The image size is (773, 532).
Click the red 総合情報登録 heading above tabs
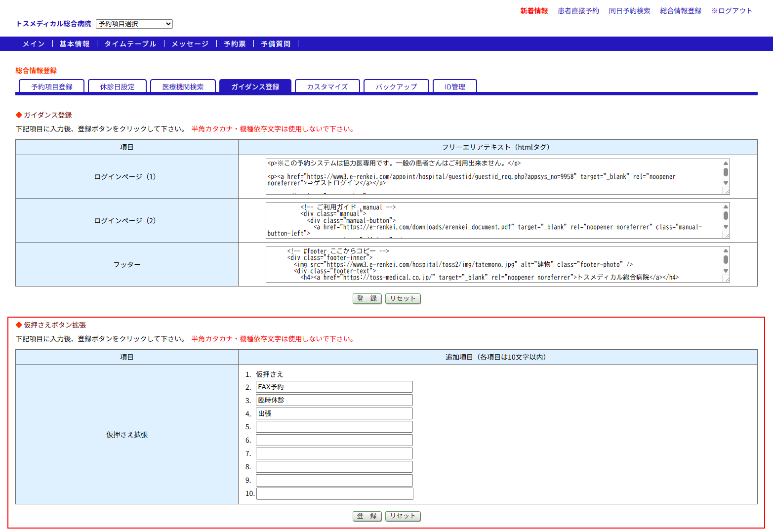click(36, 71)
